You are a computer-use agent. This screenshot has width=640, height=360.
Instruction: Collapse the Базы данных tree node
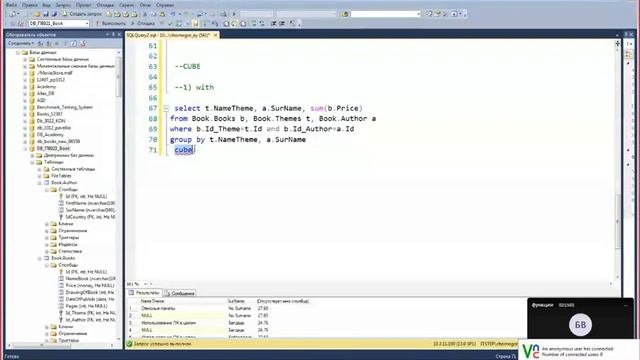[x=18, y=53]
